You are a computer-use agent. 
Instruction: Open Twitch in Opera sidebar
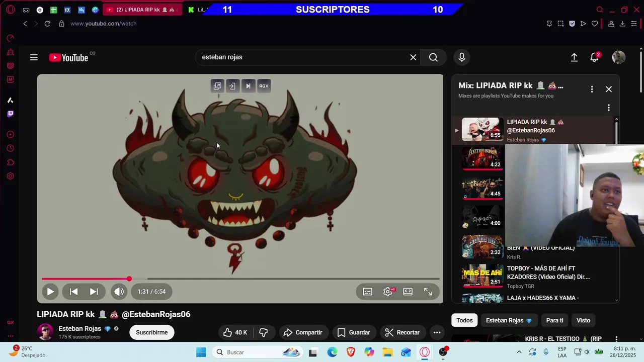pos(10,114)
